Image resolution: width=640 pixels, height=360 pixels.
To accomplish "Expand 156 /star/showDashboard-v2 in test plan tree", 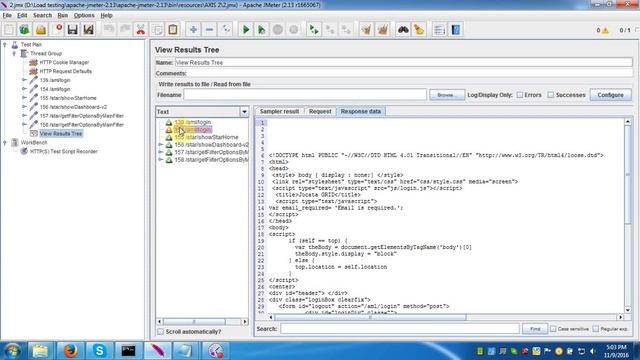I will (x=24, y=107).
